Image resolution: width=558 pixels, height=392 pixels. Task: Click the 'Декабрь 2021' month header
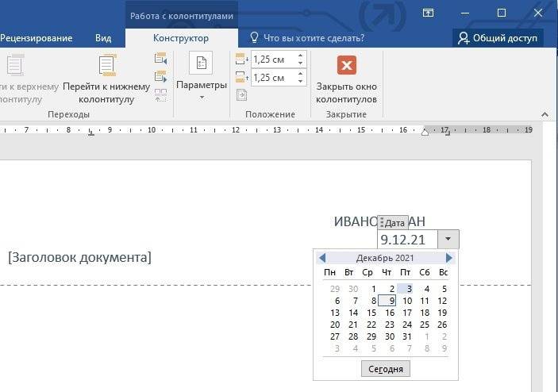click(385, 258)
